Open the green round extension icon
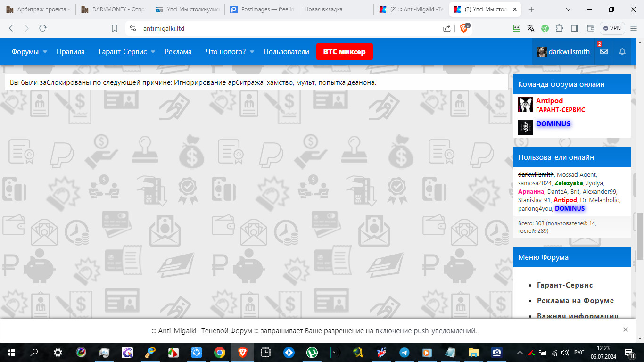 (x=545, y=28)
